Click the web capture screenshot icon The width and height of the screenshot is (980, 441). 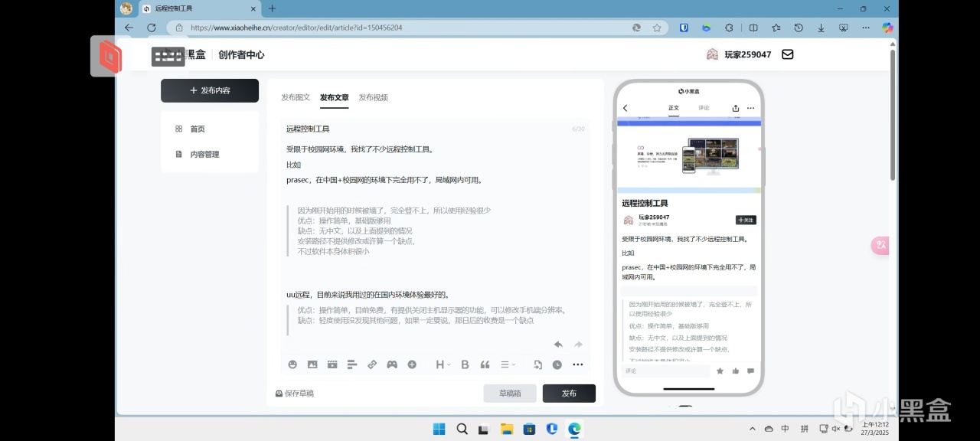pos(844,28)
